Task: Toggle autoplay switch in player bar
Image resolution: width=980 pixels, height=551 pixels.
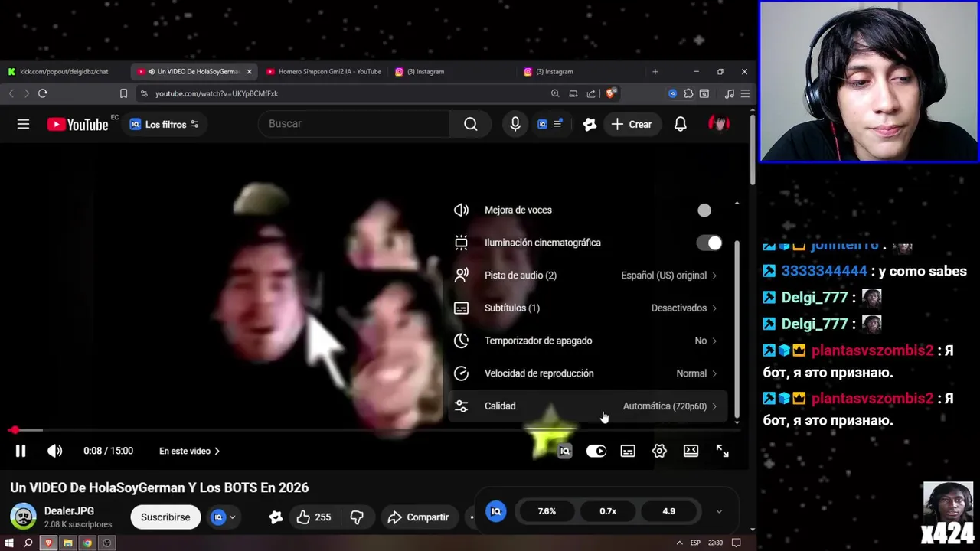Action: [x=596, y=451]
